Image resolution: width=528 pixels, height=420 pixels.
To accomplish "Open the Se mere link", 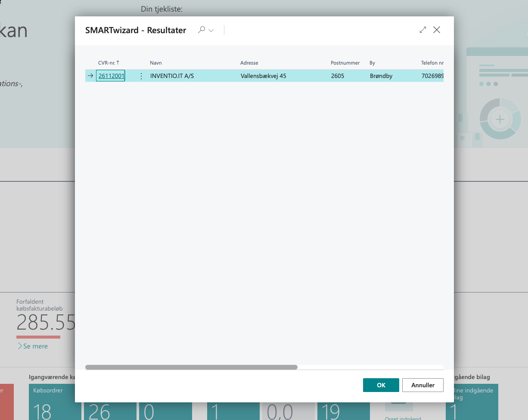I will click(35, 346).
